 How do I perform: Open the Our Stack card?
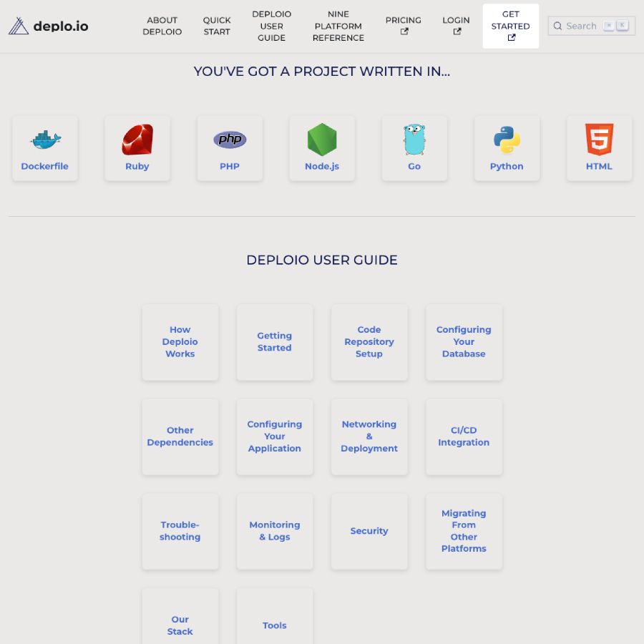(x=180, y=616)
